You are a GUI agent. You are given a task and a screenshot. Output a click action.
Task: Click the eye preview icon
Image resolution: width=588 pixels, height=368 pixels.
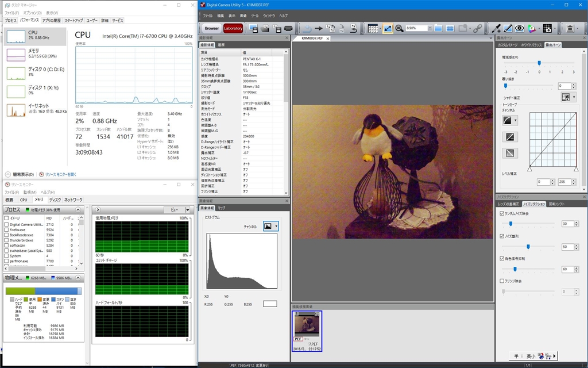tap(519, 28)
